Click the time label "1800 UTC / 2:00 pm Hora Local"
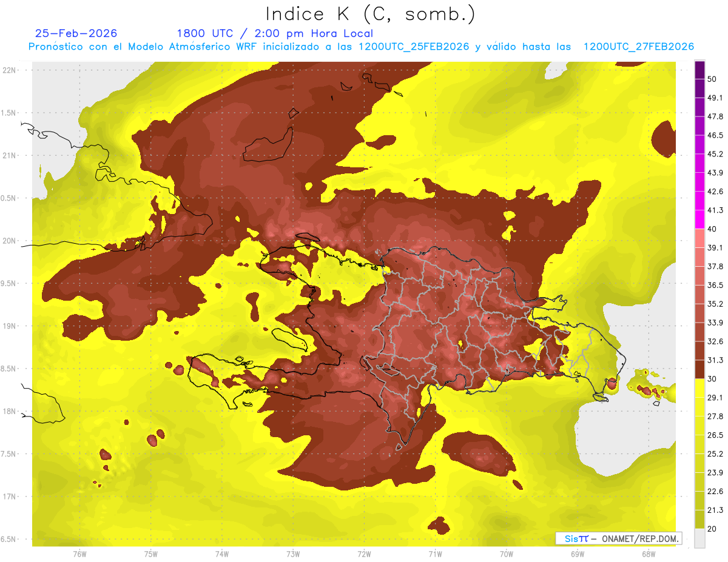Viewport: 728px width, 562px height. (275, 33)
